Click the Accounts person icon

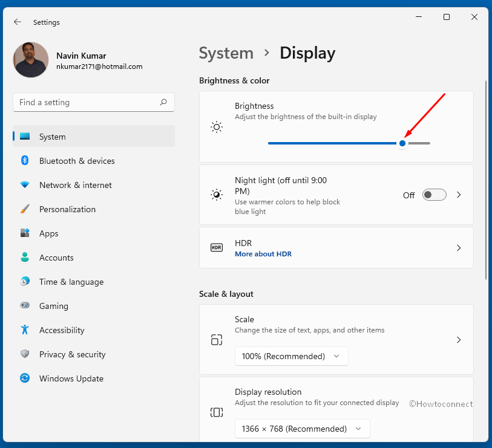[25, 257]
